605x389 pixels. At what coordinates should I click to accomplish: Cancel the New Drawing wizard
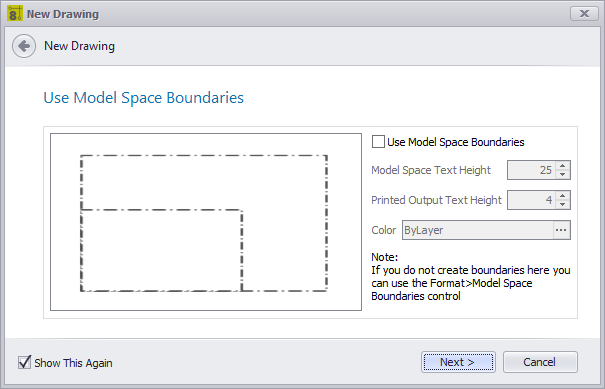coord(540,362)
